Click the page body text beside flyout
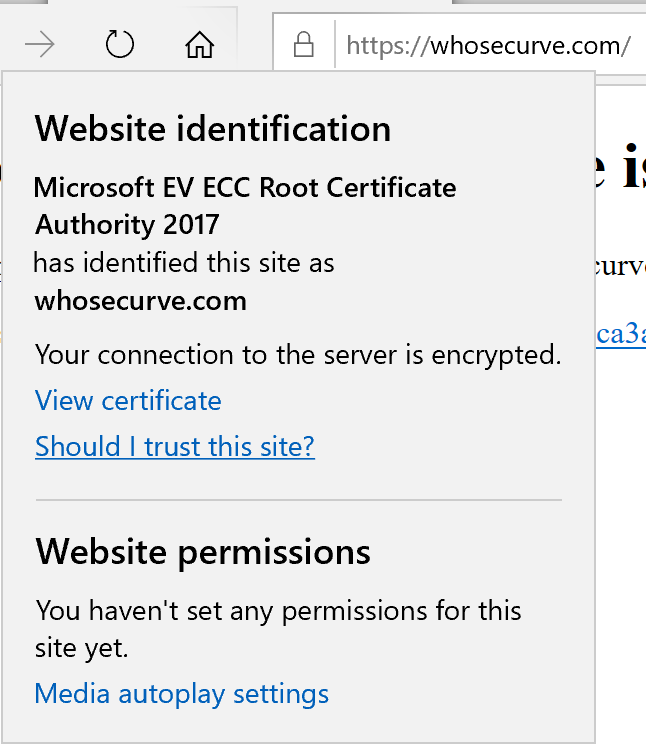Viewport: 646px width, 752px height. pyautogui.click(x=620, y=267)
